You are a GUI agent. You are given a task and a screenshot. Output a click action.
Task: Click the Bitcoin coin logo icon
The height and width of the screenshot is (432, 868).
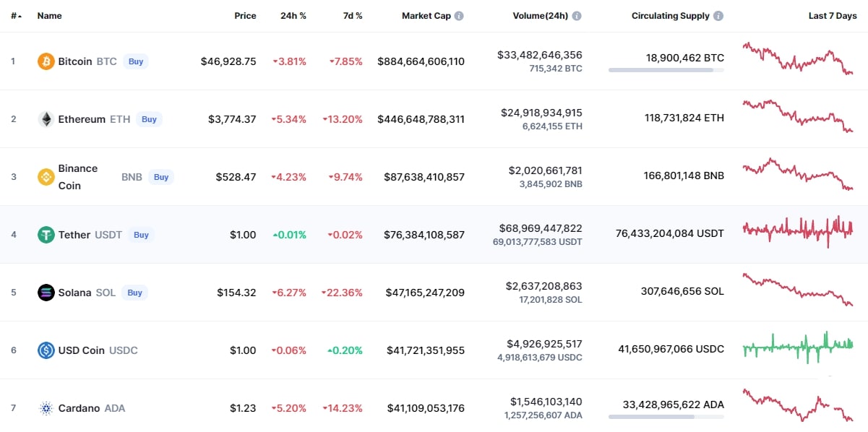tap(46, 61)
